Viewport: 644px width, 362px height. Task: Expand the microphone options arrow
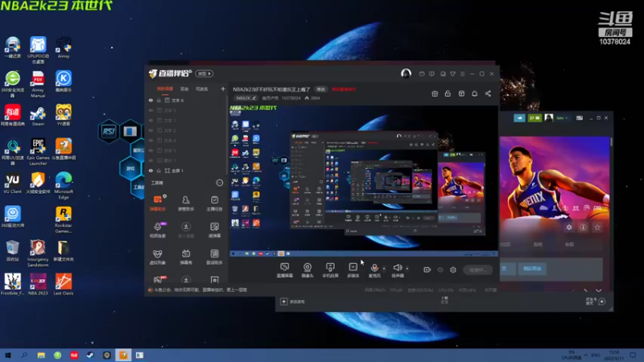pyautogui.click(x=384, y=269)
